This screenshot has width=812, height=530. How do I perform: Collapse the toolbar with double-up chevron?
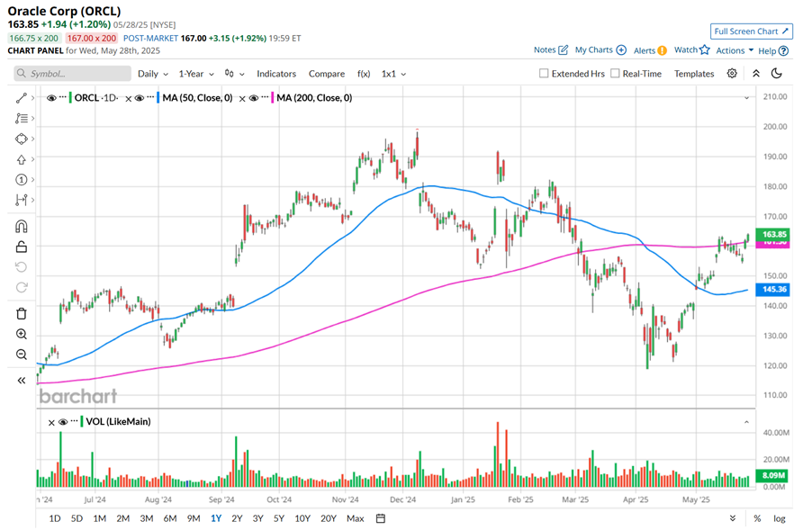[x=756, y=74]
